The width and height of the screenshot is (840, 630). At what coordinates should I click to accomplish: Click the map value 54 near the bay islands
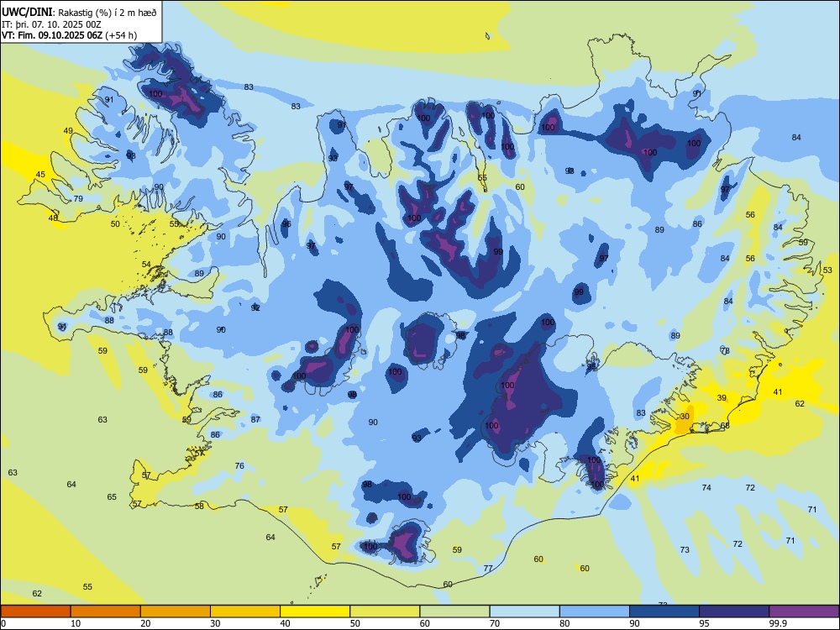(x=146, y=264)
